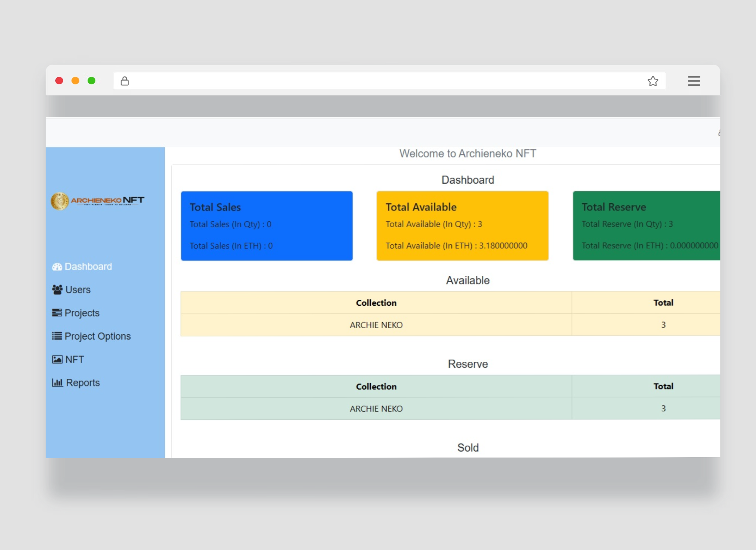The height and width of the screenshot is (550, 756).
Task: Click the yellow Total Available card
Action: (462, 226)
